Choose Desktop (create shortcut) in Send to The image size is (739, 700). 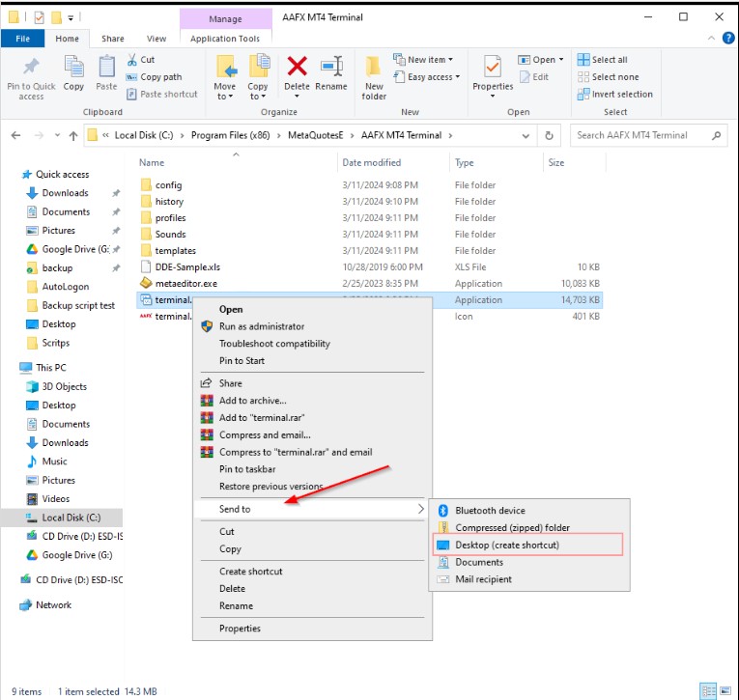coord(527,545)
